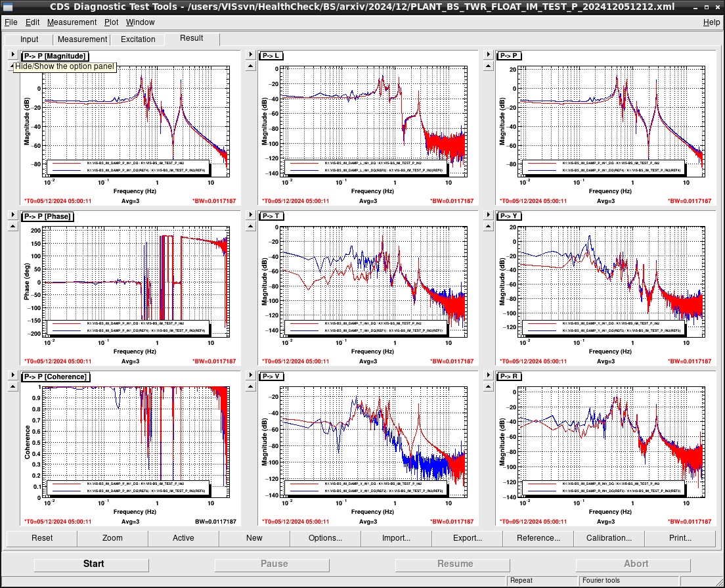Toggle up-arrow expander beside P-> R plot

(x=489, y=387)
